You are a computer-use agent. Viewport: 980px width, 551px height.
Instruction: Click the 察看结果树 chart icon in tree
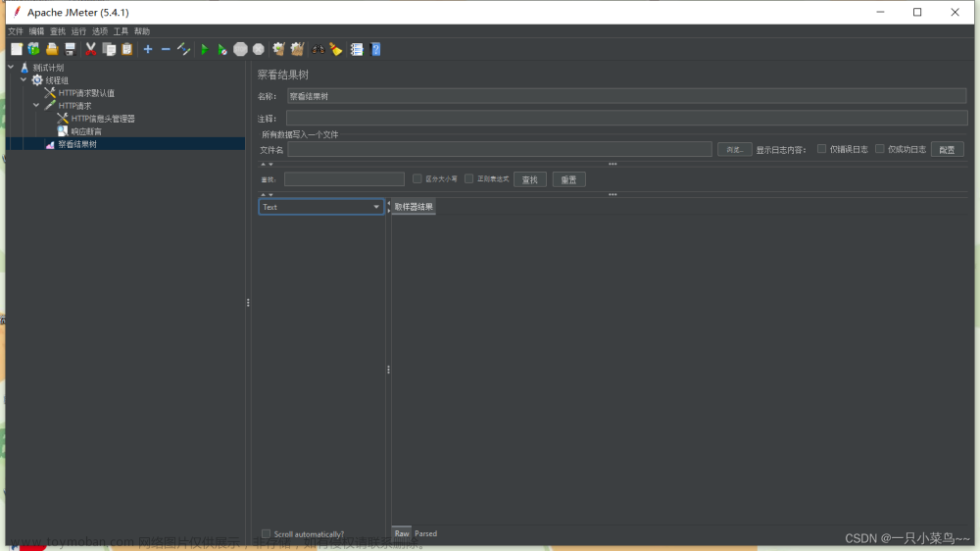50,144
